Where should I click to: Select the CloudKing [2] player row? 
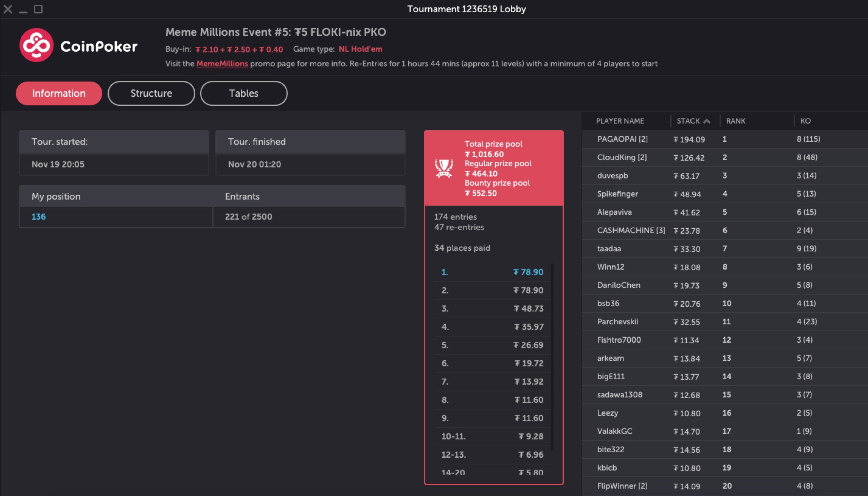pos(622,157)
